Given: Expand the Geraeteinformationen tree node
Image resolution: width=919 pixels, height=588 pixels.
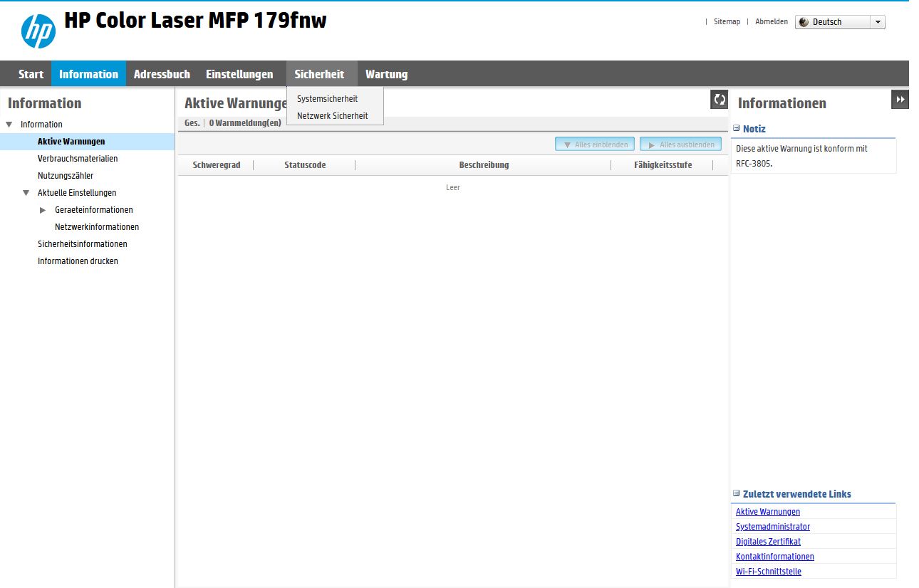Looking at the screenshot, I should click(43, 210).
